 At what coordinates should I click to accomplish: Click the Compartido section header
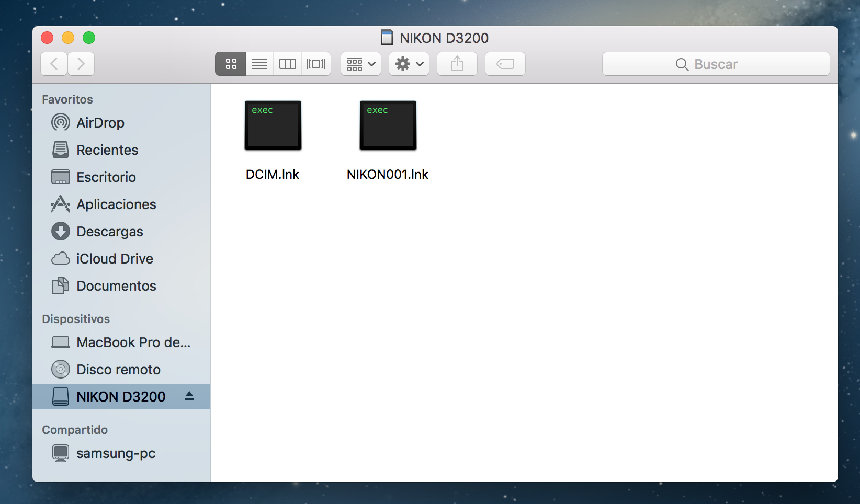75,430
